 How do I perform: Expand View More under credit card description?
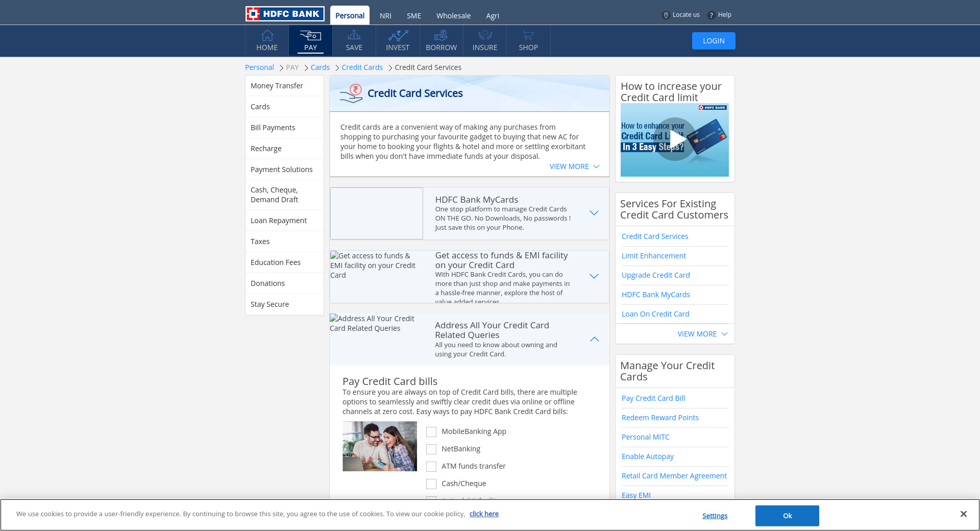coord(574,166)
